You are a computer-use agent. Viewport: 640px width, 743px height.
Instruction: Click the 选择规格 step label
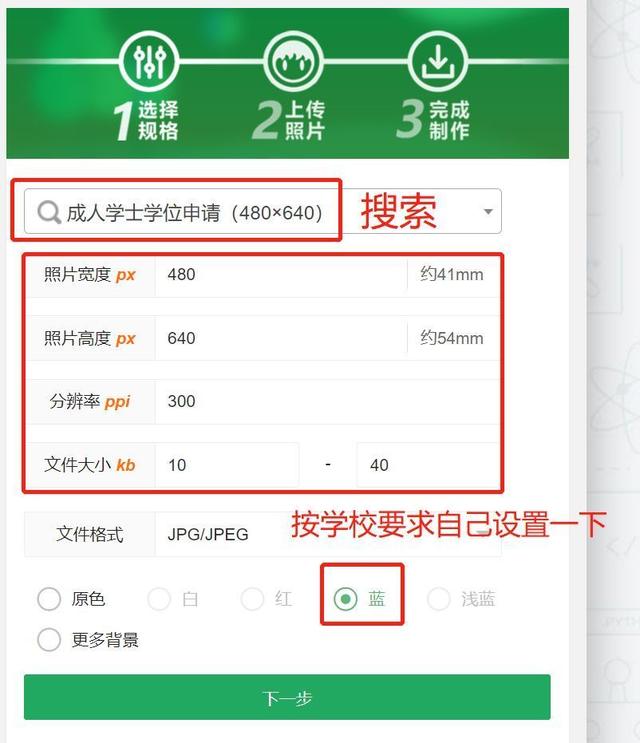(x=158, y=120)
